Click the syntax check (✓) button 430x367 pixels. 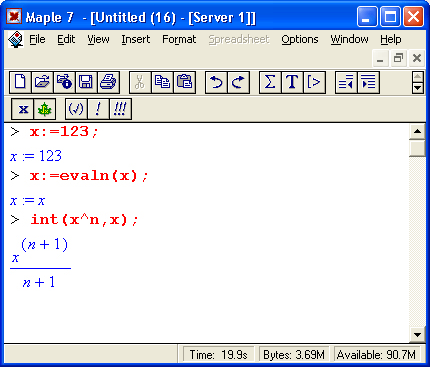(76, 109)
